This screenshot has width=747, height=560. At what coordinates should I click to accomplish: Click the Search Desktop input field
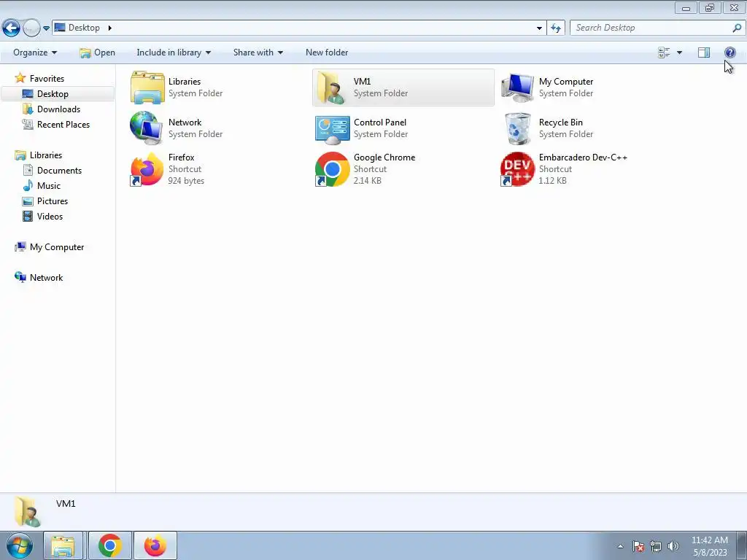(651, 28)
